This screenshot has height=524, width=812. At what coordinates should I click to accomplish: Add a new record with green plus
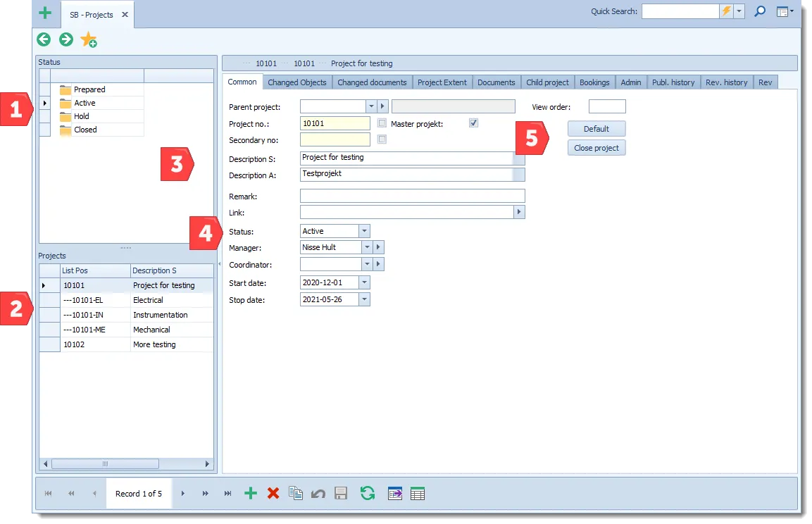pyautogui.click(x=251, y=494)
